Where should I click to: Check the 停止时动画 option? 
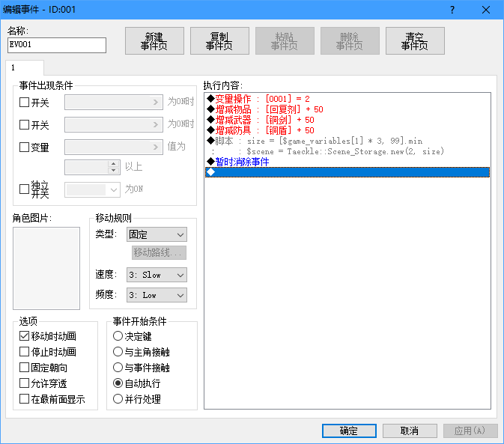[25, 352]
